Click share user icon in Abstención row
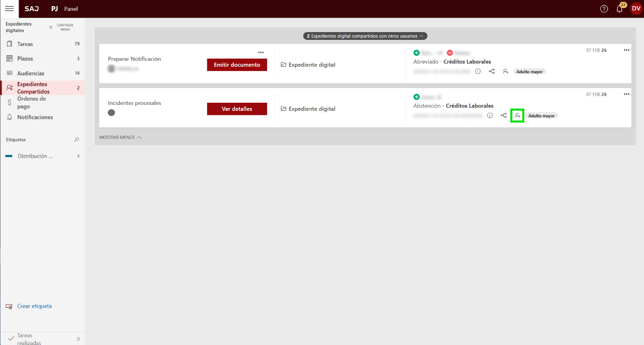This screenshot has height=345, width=644. click(517, 116)
